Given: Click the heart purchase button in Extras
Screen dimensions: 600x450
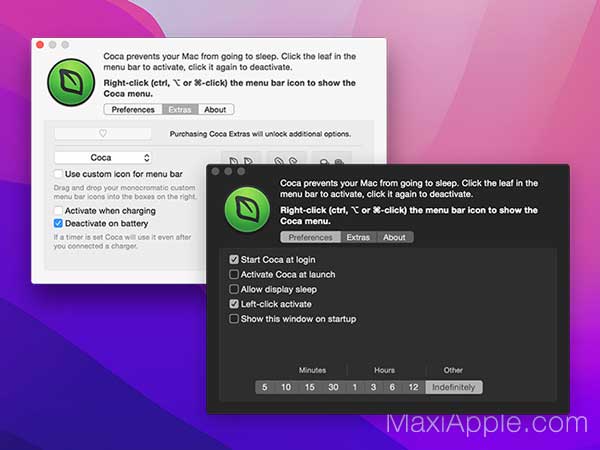Looking at the screenshot, I should coord(103,133).
